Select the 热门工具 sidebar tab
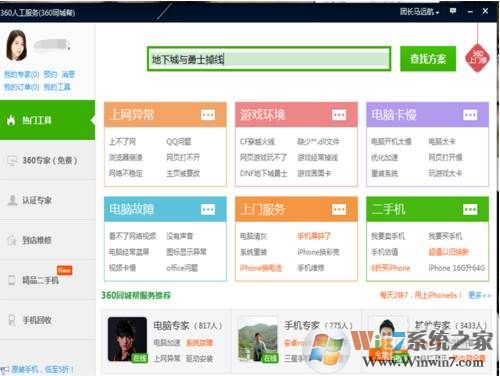The image size is (500, 376). [47, 120]
